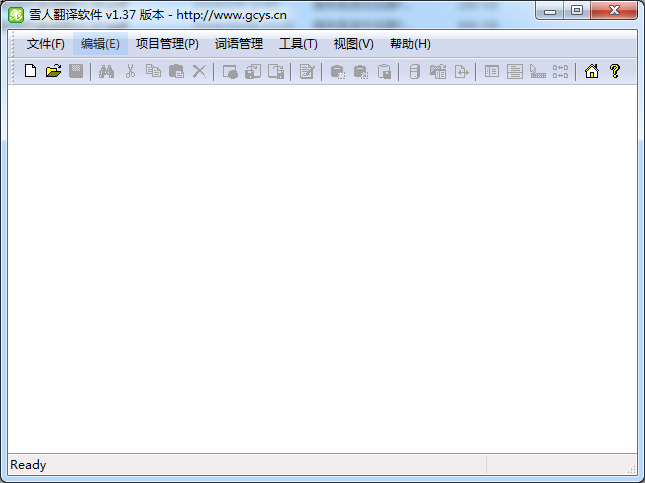The image size is (645, 483).
Task: Click the second database icon before clipboard-lock
Action: (361, 71)
